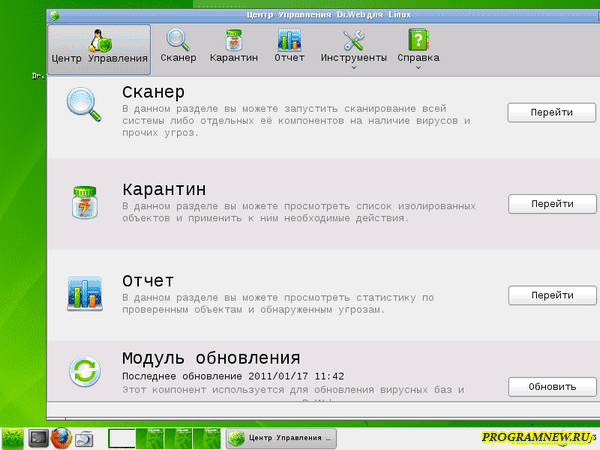The height and width of the screenshot is (450, 600).
Task: Click the Модуль обновления heading
Action: [211, 359]
